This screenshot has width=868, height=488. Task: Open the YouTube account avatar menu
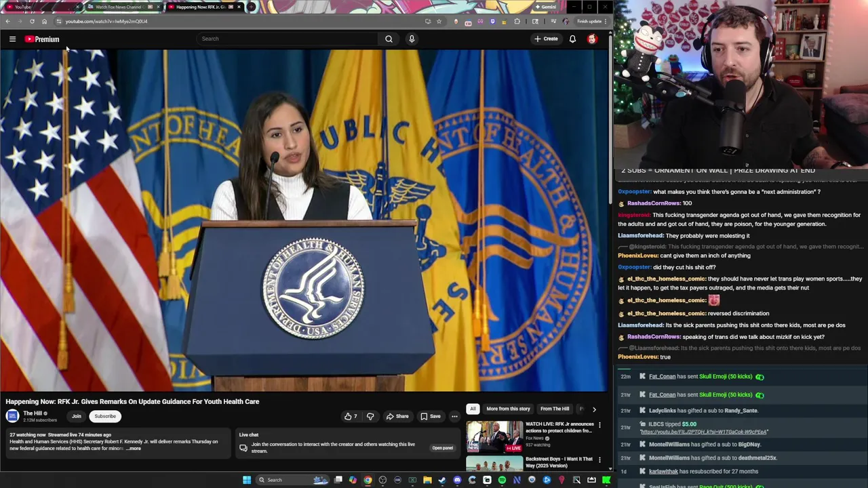click(592, 39)
